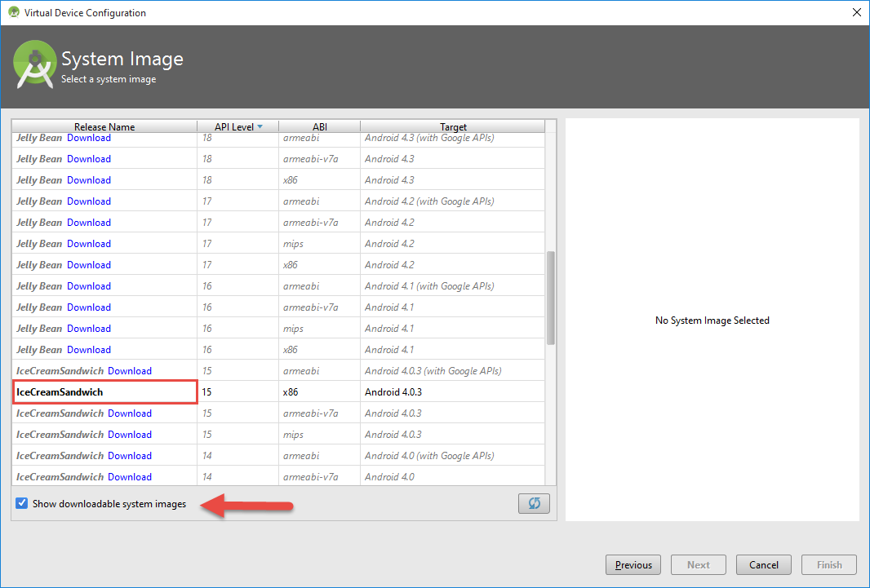Click the Next button

coord(698,564)
